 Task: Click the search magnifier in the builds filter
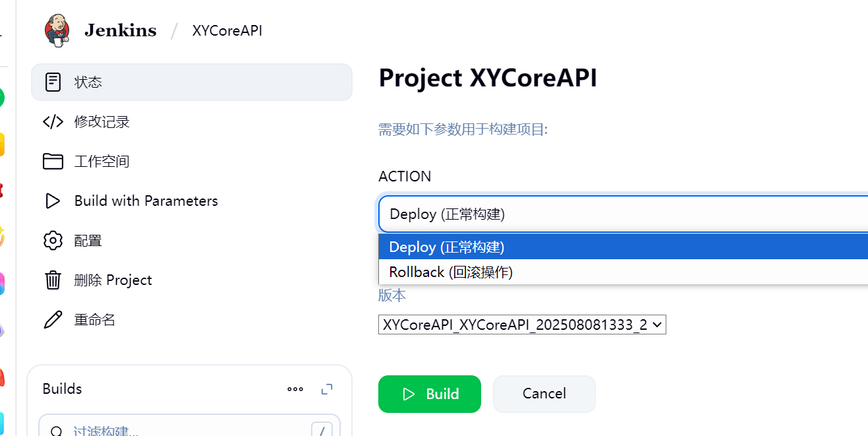(x=57, y=432)
